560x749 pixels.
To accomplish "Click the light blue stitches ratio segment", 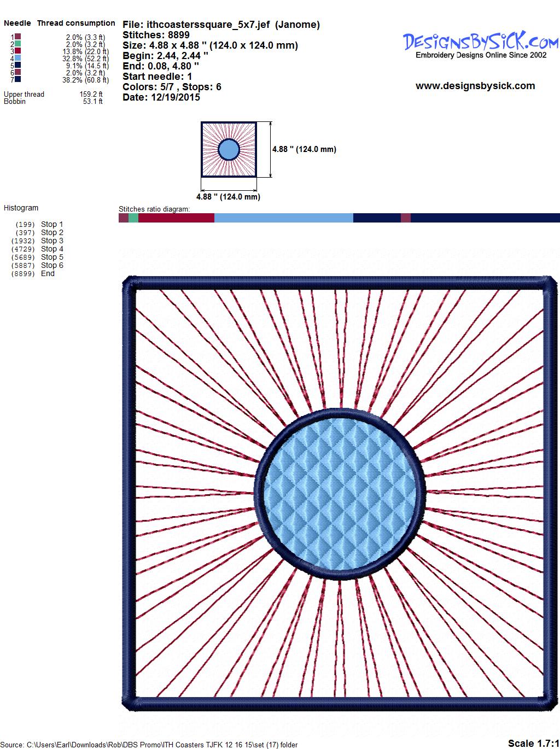I will (283, 218).
